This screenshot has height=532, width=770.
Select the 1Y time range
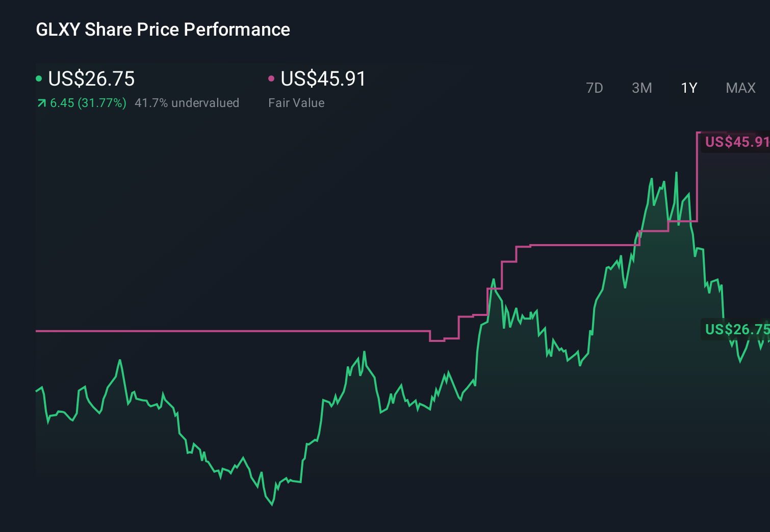pyautogui.click(x=688, y=88)
